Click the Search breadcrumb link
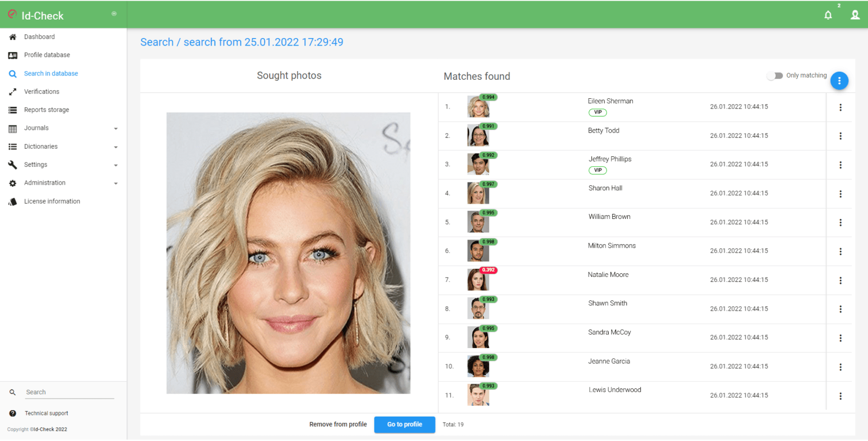Image resolution: width=868 pixels, height=441 pixels. 157,42
